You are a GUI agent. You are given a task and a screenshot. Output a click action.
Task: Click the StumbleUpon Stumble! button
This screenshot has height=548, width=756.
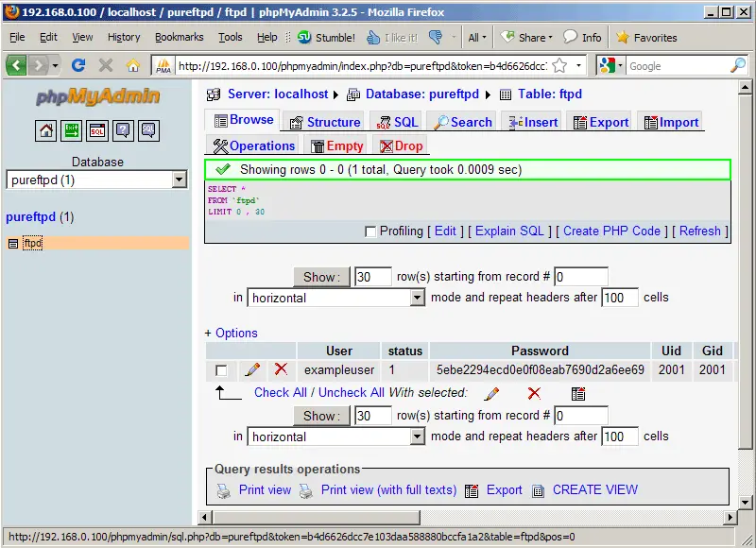[326, 37]
